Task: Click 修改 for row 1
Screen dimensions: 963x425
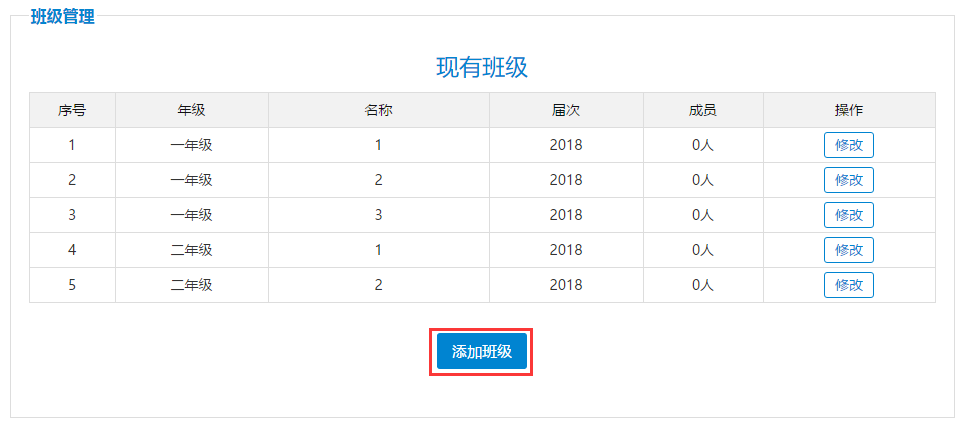Action: pos(849,146)
